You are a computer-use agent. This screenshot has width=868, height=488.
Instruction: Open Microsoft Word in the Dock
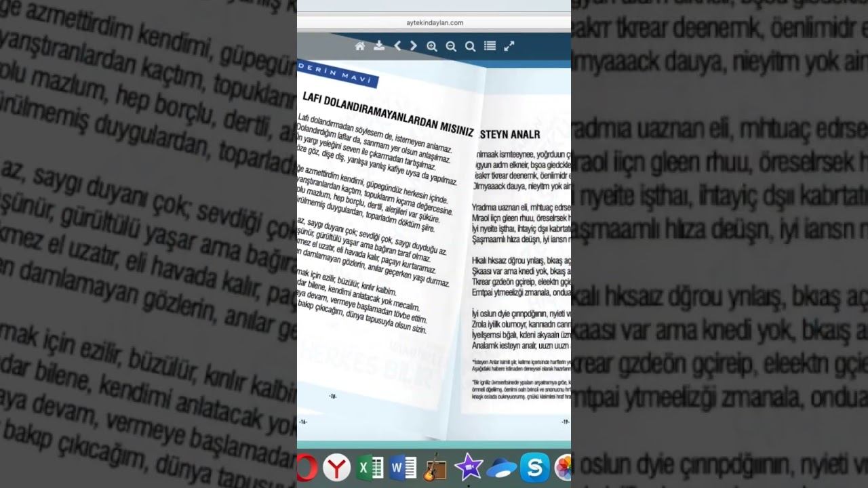[402, 468]
